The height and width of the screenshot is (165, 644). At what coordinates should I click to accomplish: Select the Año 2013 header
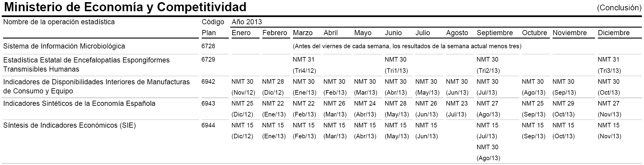click(x=247, y=22)
